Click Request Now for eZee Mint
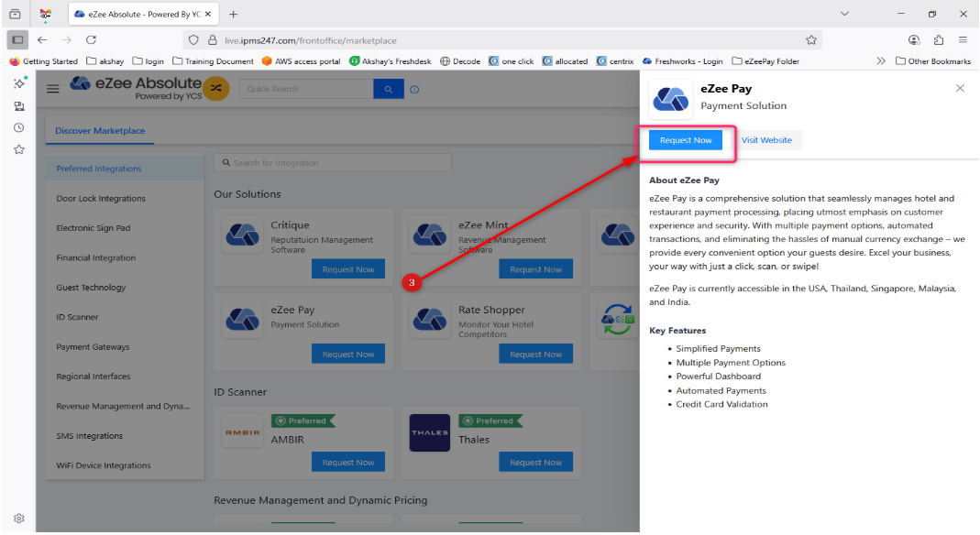This screenshot has width=980, height=535. (x=535, y=269)
